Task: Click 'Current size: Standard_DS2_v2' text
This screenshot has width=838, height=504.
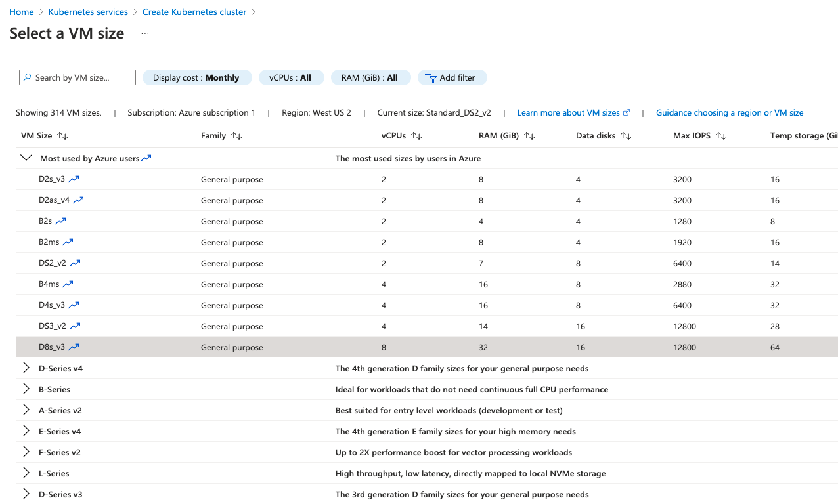Action: pos(434,112)
